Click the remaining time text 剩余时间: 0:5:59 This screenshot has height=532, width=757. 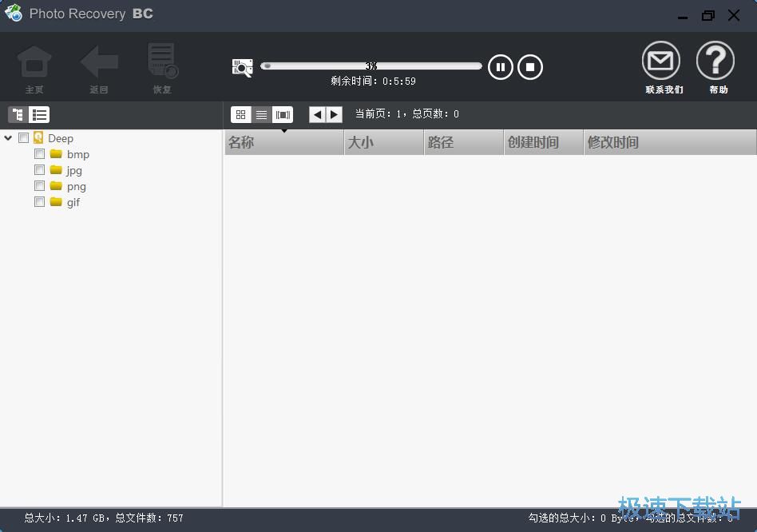click(373, 81)
